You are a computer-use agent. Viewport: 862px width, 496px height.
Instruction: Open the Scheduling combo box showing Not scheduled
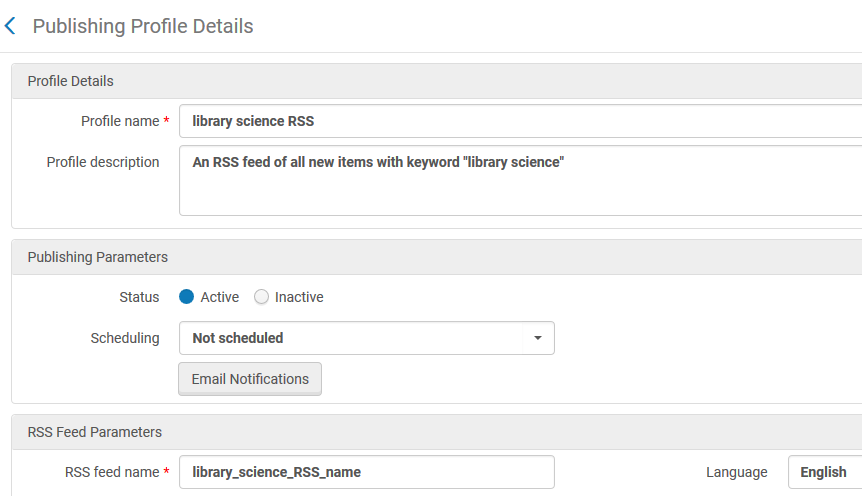tap(350, 338)
